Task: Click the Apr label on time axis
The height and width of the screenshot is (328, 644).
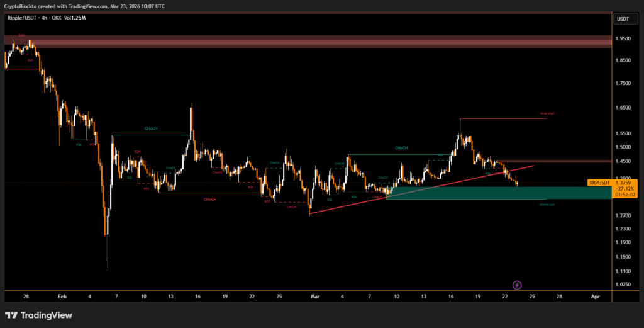Action: tap(596, 295)
